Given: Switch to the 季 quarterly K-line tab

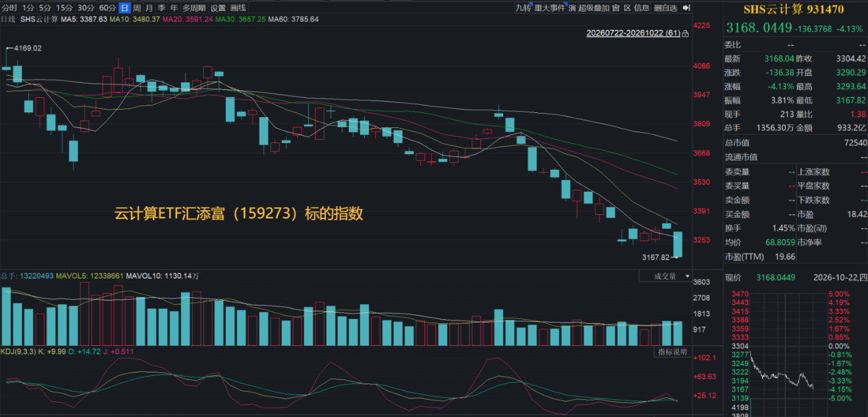Looking at the screenshot, I should click(x=162, y=8).
